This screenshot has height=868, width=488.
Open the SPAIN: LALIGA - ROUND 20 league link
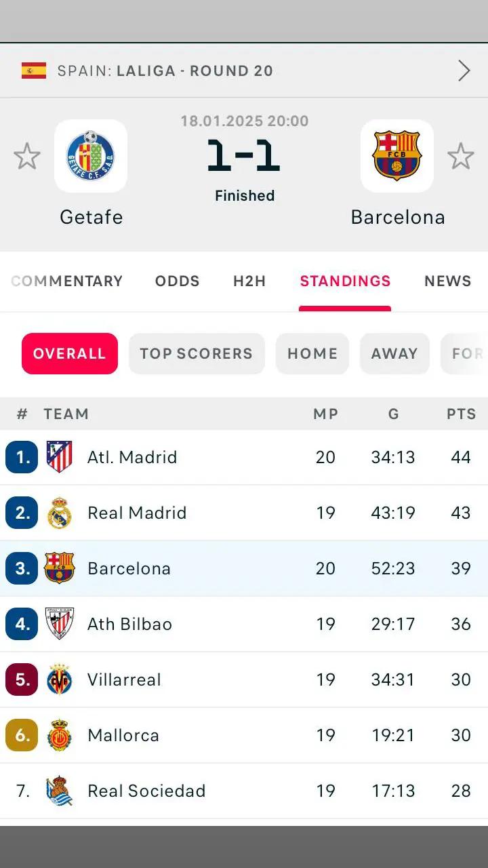tap(165, 71)
